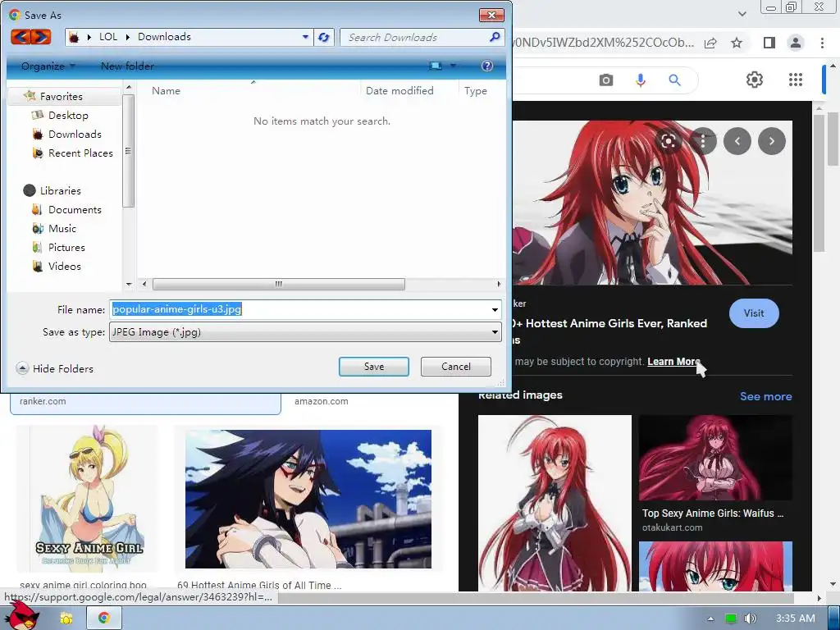Open the Documents library

pyautogui.click(x=75, y=209)
